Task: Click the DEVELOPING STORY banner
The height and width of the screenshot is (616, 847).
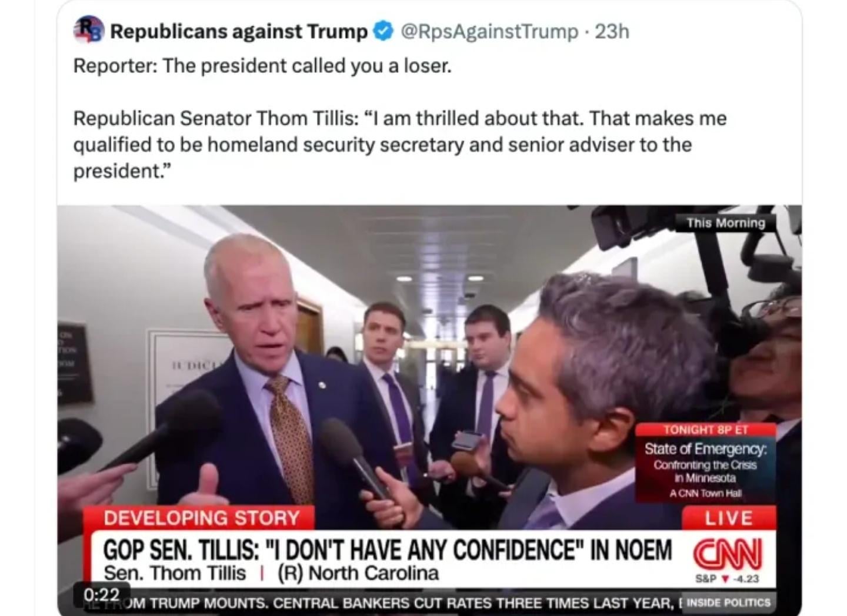Action: click(x=202, y=518)
